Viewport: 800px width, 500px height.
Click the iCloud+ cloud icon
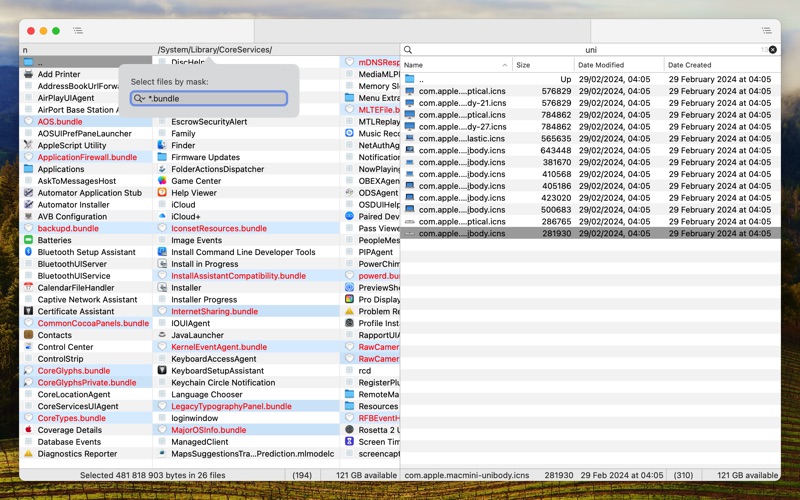click(x=162, y=216)
